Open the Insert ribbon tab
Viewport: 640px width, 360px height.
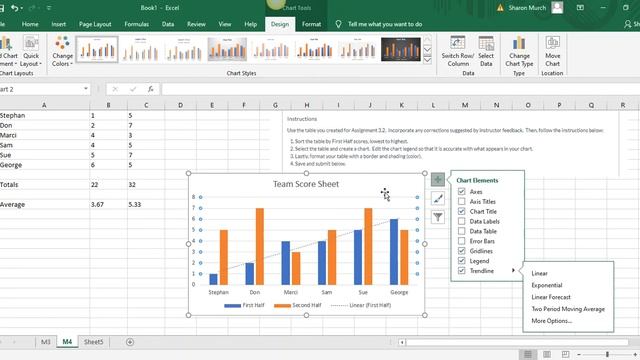(58, 24)
